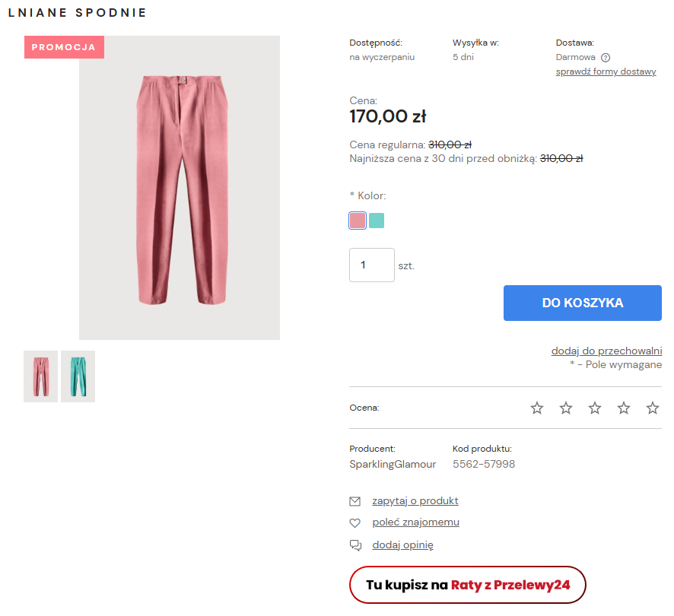Click the envelope icon beside zapytaj o produkt
The width and height of the screenshot is (674, 616).
[354, 501]
